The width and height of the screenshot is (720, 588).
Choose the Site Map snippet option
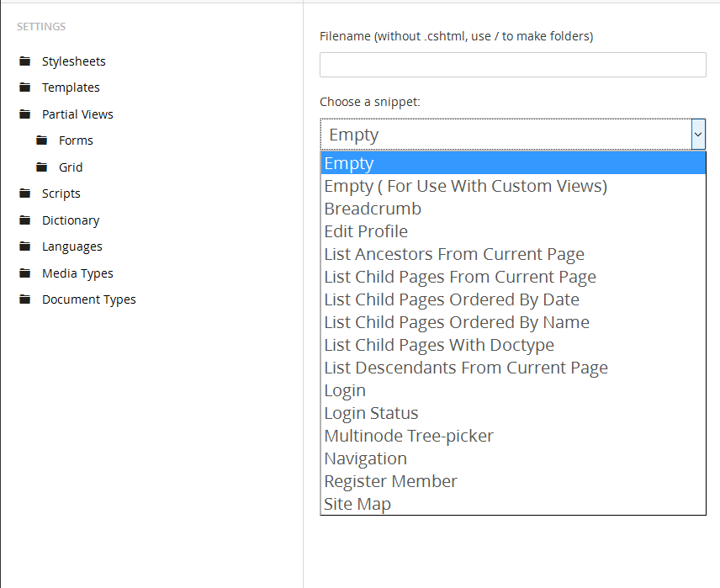357,504
